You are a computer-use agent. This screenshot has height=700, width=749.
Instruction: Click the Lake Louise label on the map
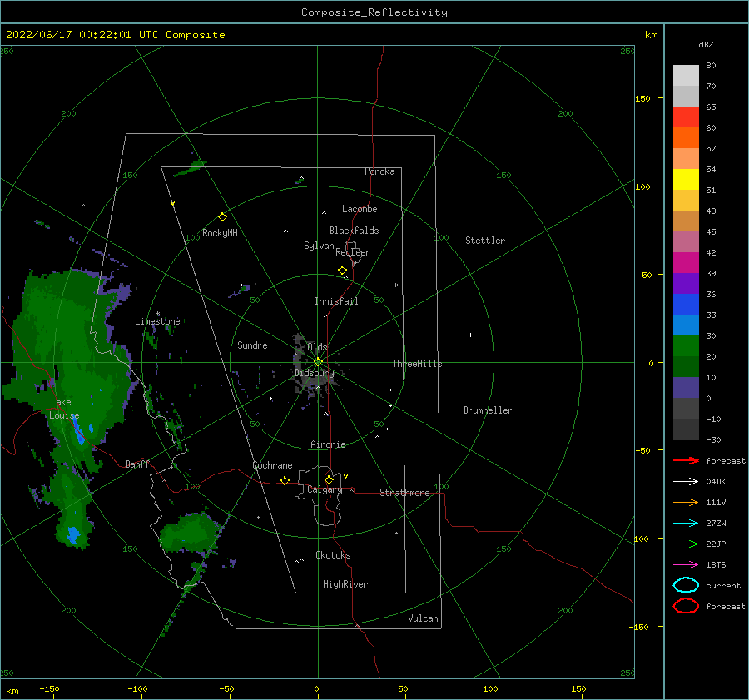(64, 409)
